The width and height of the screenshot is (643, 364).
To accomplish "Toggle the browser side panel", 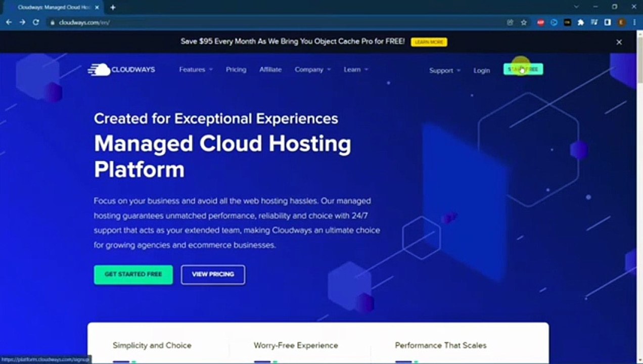I will [x=608, y=22].
